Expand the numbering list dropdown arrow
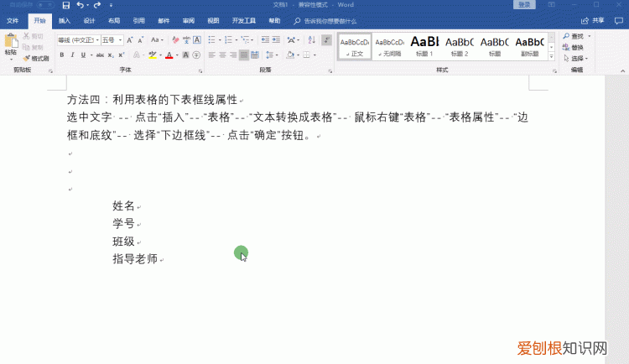This screenshot has height=364, width=629. pyautogui.click(x=237, y=40)
